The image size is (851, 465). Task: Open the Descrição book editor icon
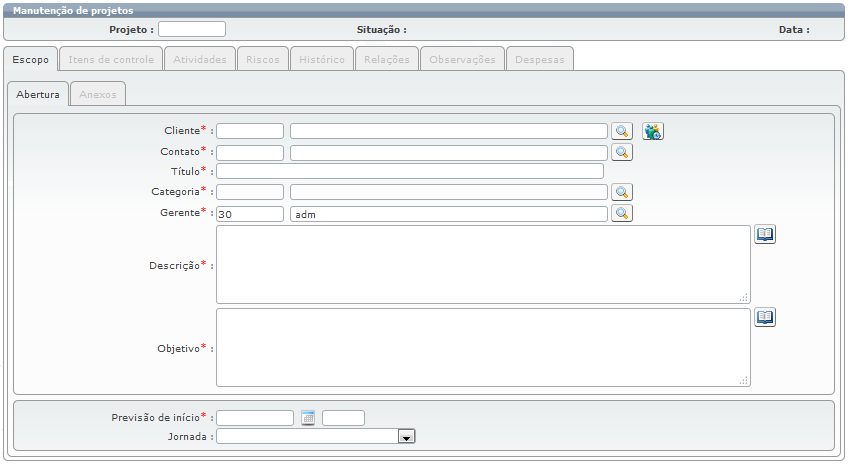tap(765, 234)
